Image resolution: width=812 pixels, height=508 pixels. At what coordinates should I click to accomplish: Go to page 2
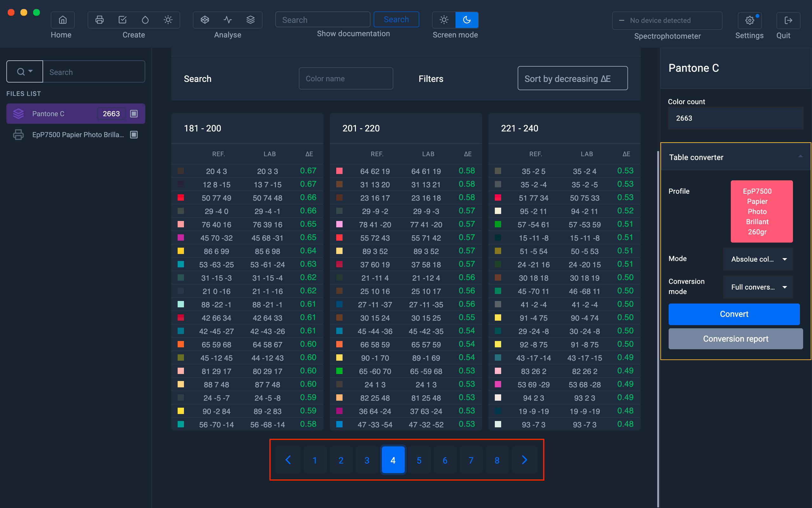pos(341,460)
